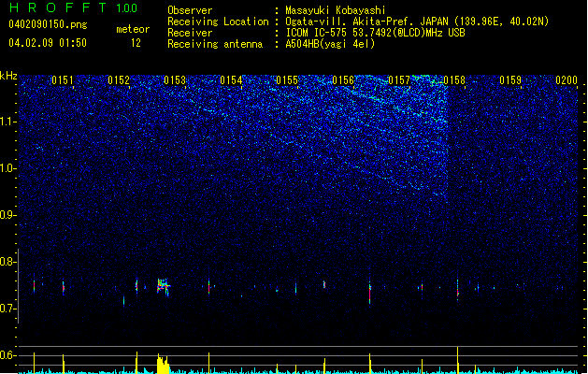Click the 0154 time marker

[231, 80]
